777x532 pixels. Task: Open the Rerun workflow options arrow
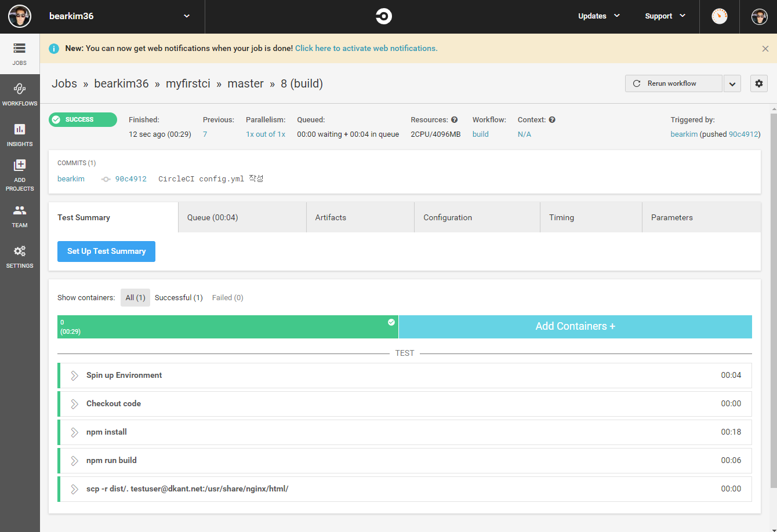(732, 83)
